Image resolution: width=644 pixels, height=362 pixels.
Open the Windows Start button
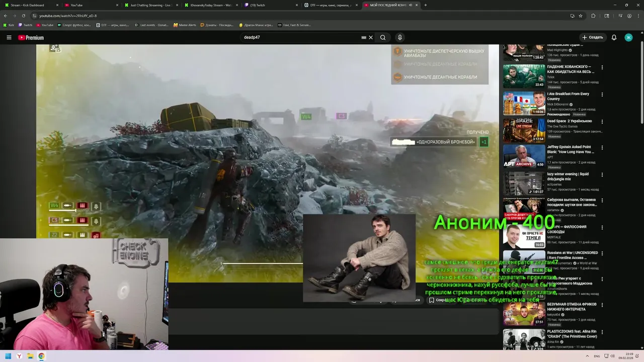[x=8, y=356]
